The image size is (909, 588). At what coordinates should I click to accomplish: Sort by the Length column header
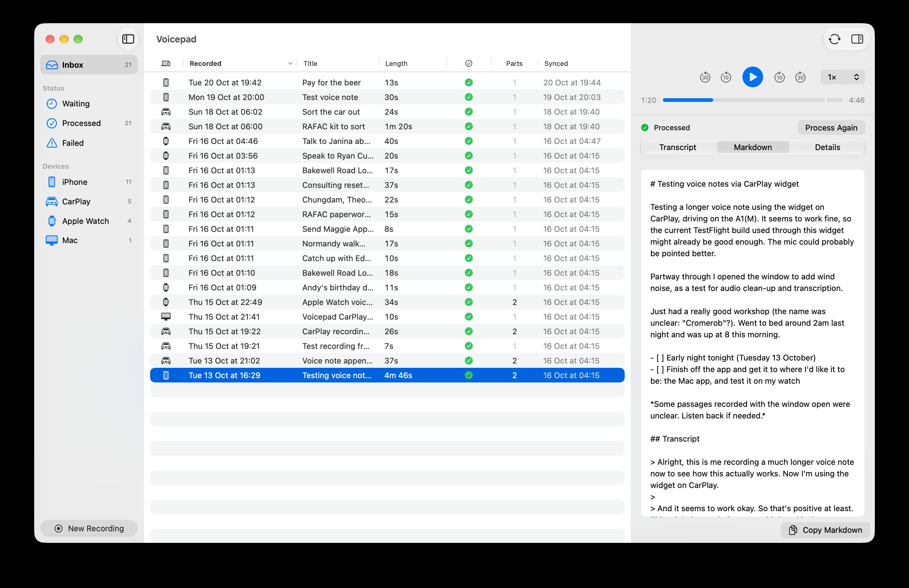[413, 63]
